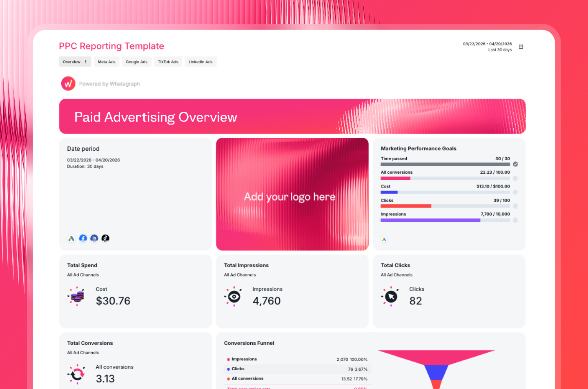Viewport: 588px width, 389px height.
Task: Click the 30 / 30 time passed value
Action: pyautogui.click(x=503, y=159)
